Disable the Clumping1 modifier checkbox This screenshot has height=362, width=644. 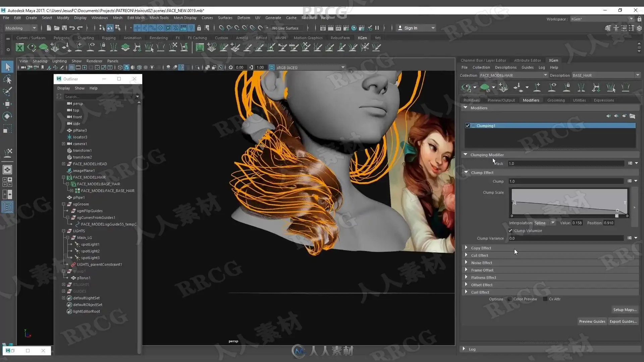[x=468, y=126]
